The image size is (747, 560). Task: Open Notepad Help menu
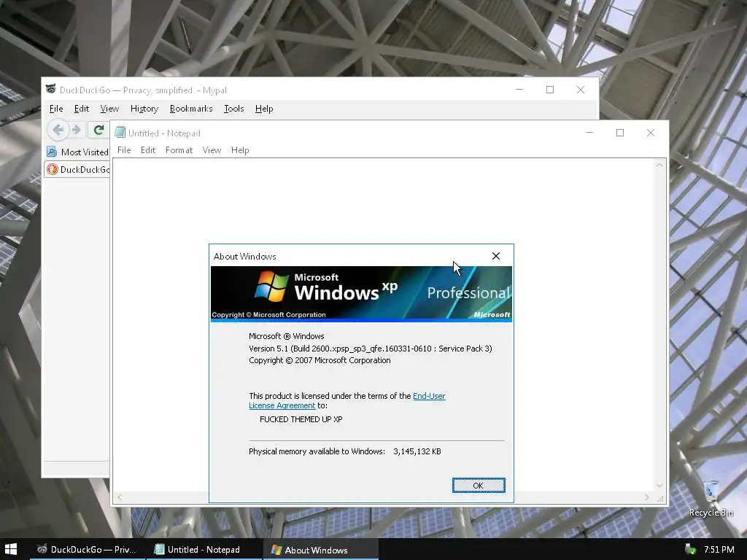coord(240,150)
